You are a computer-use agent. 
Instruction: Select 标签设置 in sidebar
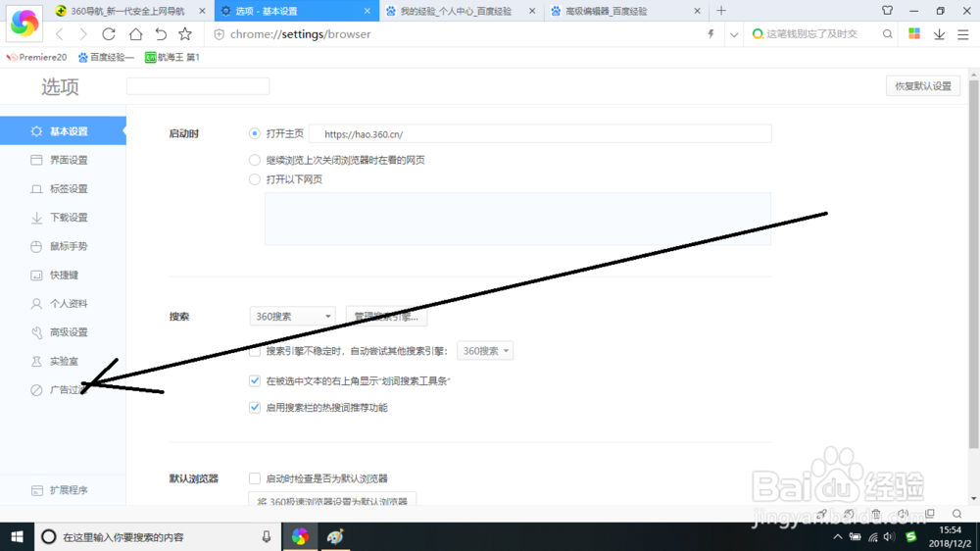[x=63, y=189]
